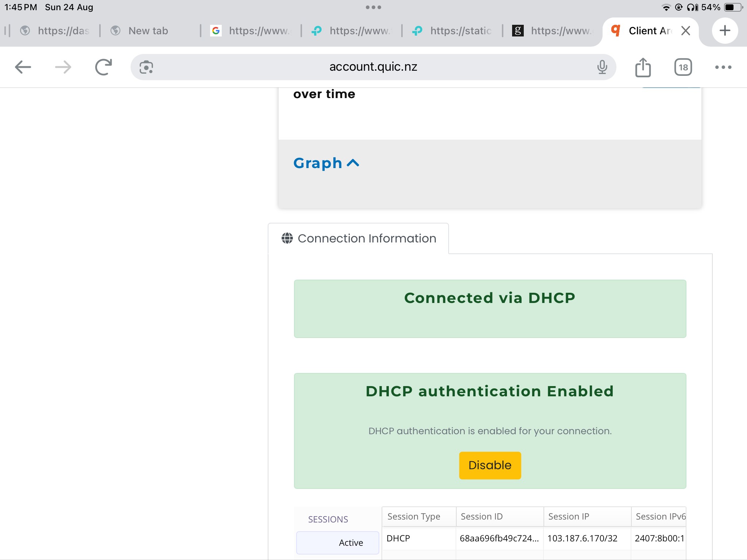This screenshot has height=560, width=747.
Task: Disable DHCP authentication
Action: coord(490,465)
